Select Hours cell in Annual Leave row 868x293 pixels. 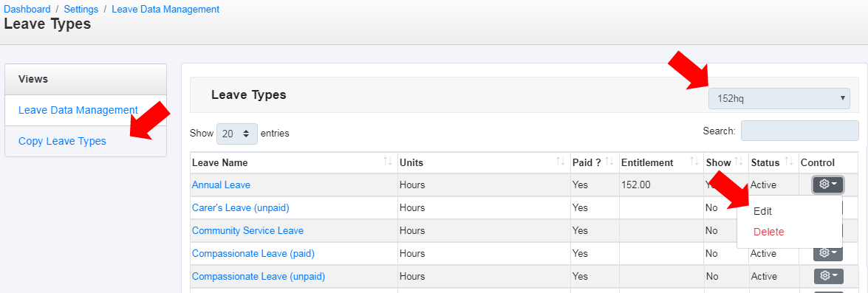483,185
